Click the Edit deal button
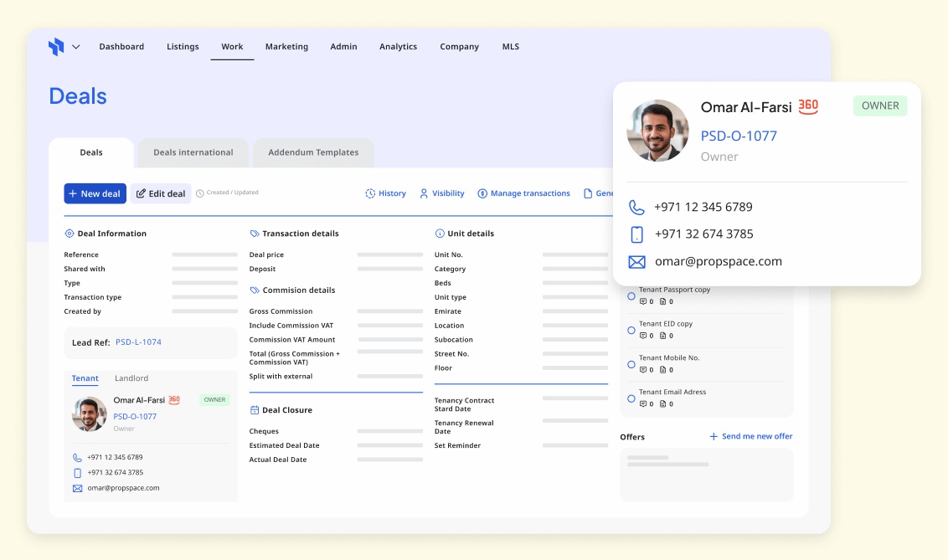 click(x=161, y=193)
